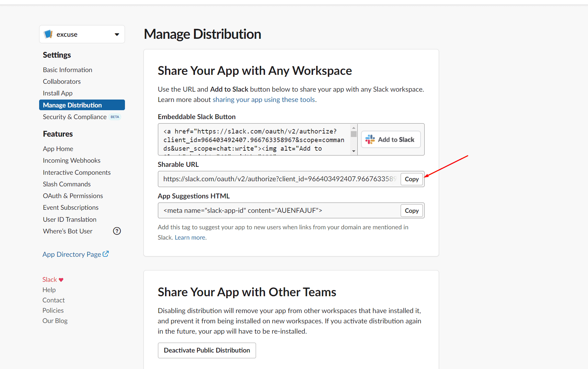The height and width of the screenshot is (369, 588).
Task: Follow the sharing your app using these tools link
Action: click(264, 100)
